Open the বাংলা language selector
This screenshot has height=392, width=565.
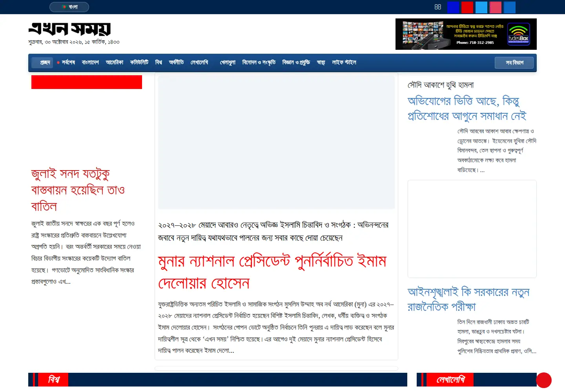point(69,7)
